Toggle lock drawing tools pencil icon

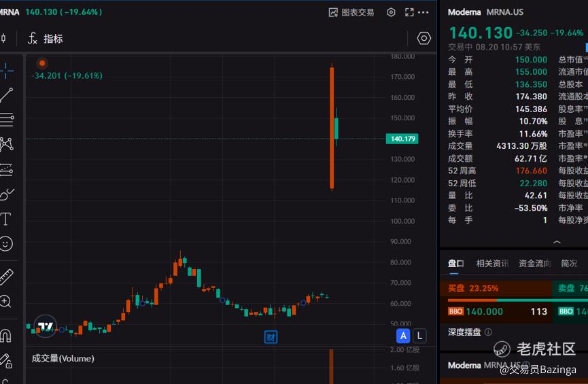(6, 360)
